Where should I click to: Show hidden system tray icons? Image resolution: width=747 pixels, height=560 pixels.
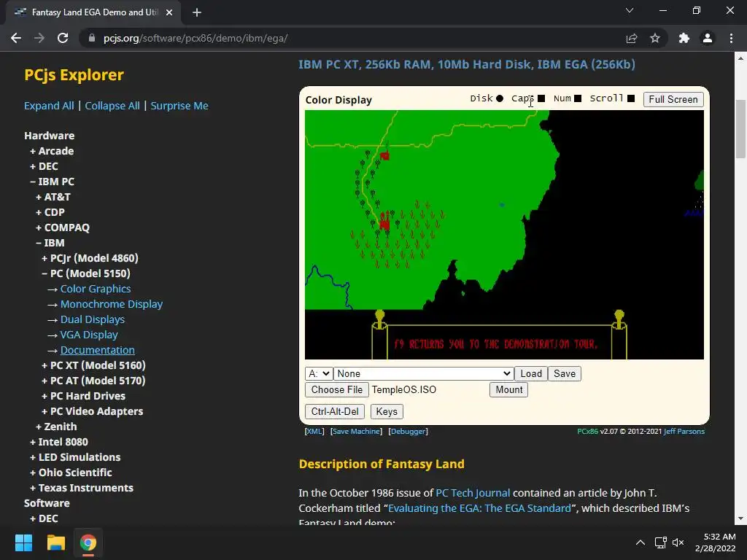(640, 542)
